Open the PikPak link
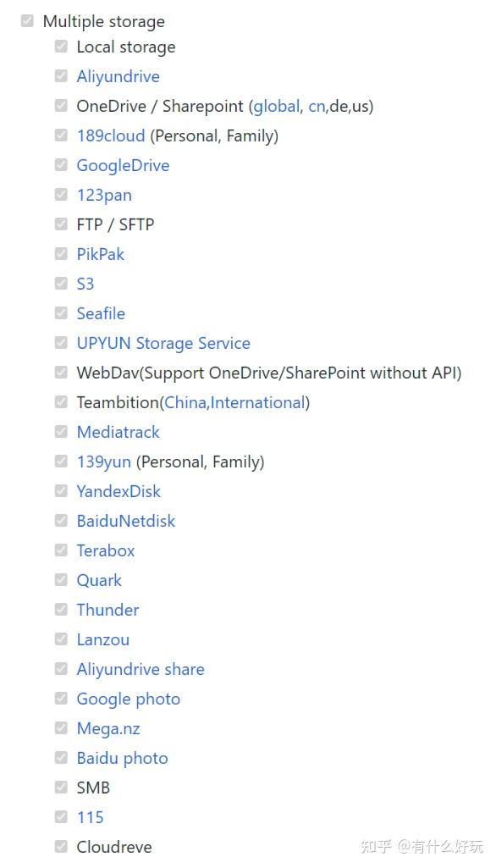 click(100, 254)
